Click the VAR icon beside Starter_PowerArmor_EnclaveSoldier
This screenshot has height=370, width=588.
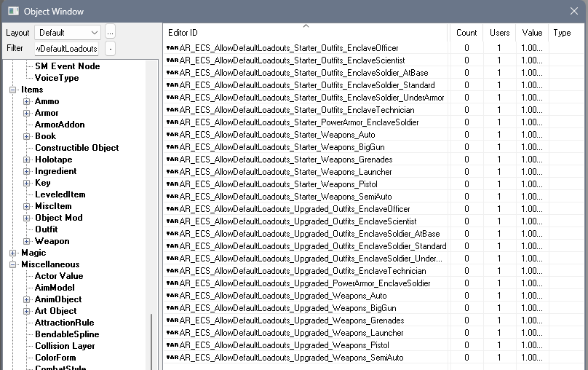tap(172, 122)
